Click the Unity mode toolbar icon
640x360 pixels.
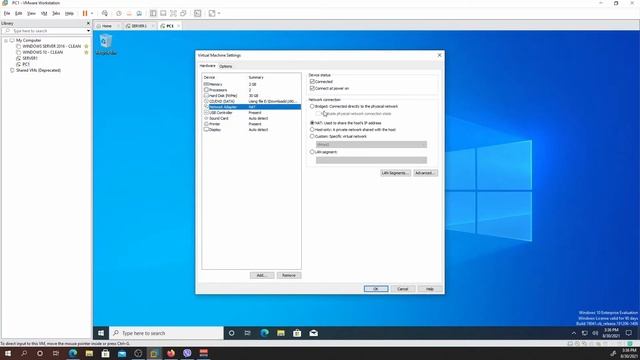(x=184, y=13)
